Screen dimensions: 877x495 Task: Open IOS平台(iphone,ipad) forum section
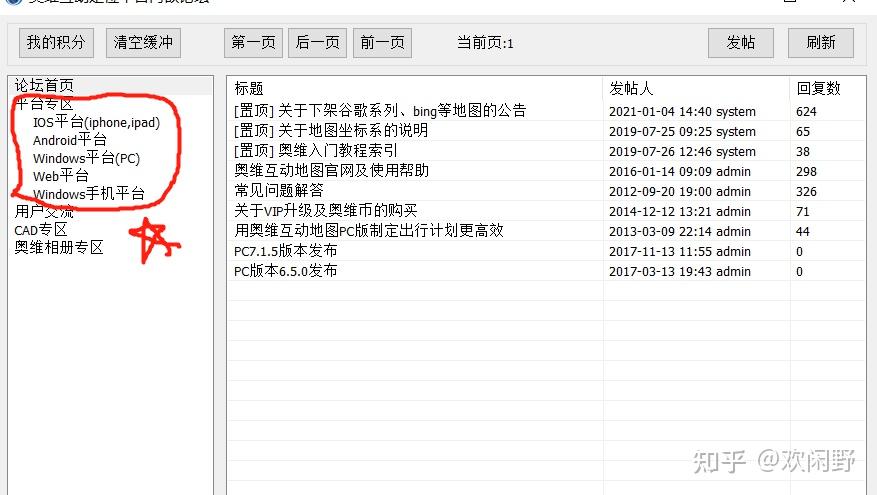pos(96,122)
